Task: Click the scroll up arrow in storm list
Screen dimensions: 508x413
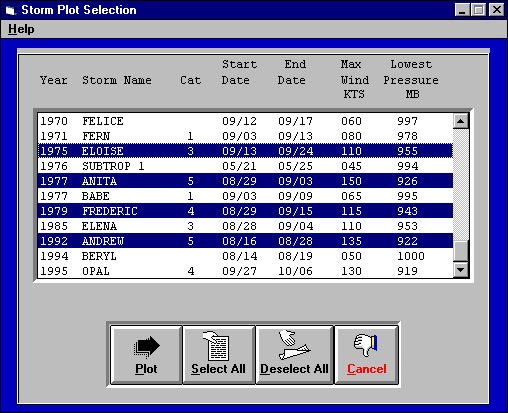Action: [461, 121]
